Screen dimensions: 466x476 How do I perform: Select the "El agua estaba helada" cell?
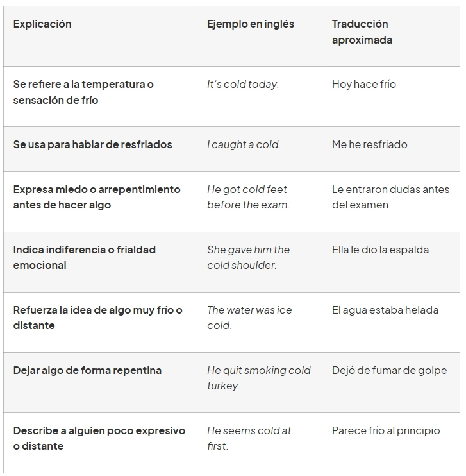(x=385, y=310)
